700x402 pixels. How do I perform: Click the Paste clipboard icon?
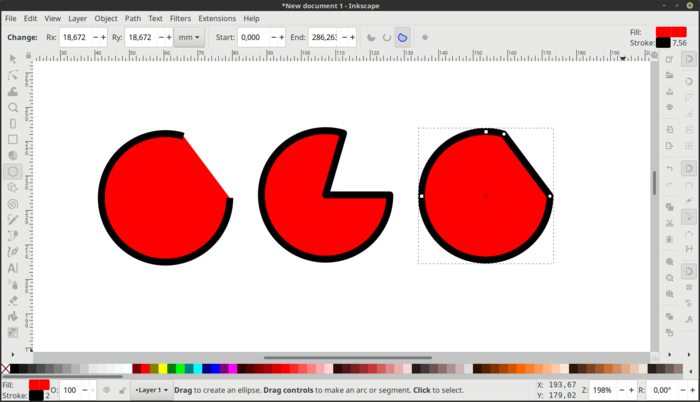coord(669,239)
